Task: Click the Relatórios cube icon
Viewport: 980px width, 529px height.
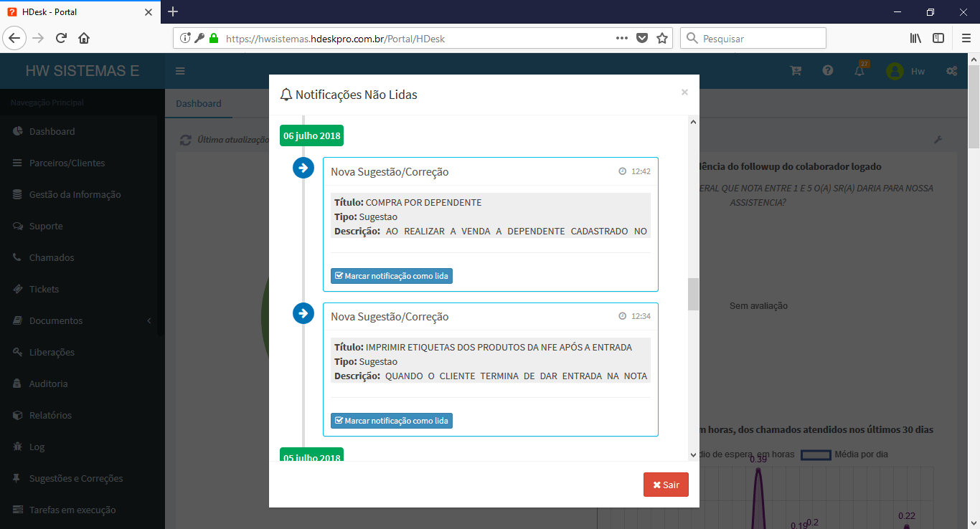Action: [17, 415]
